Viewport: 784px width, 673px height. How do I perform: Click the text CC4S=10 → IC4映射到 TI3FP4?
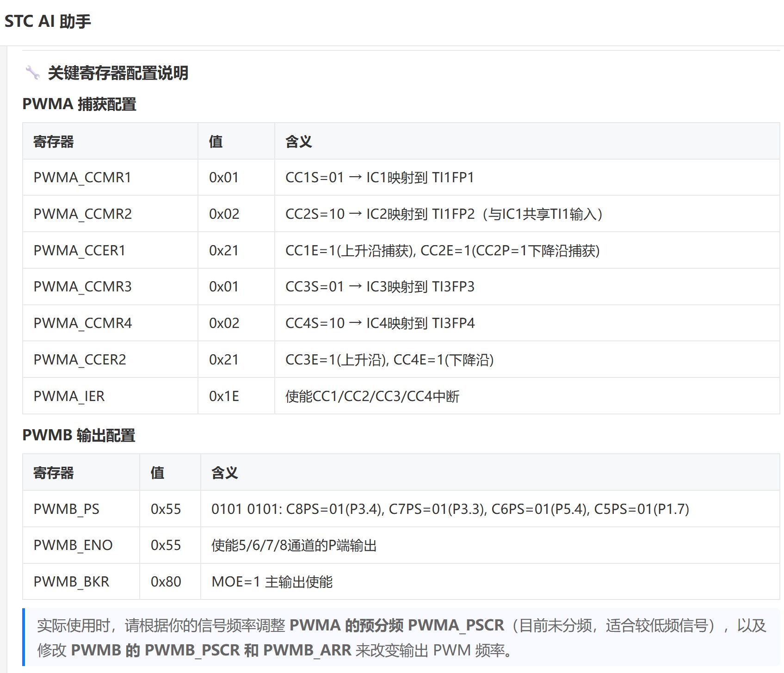pos(380,323)
